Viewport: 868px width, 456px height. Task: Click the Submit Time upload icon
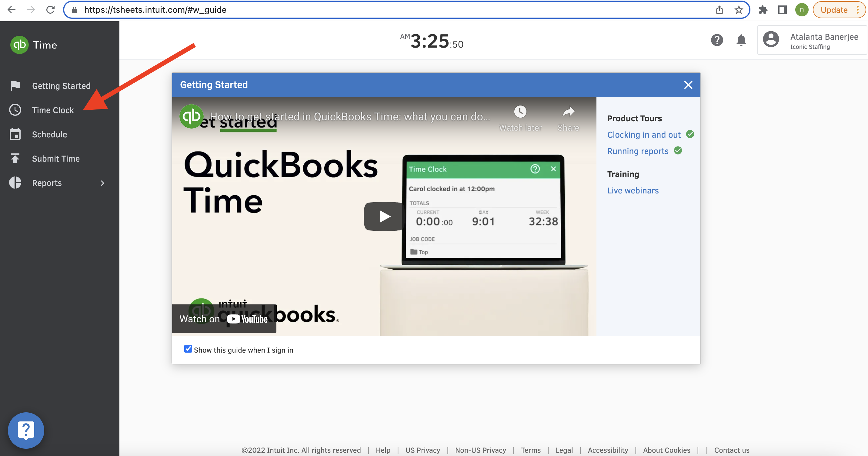pos(15,159)
